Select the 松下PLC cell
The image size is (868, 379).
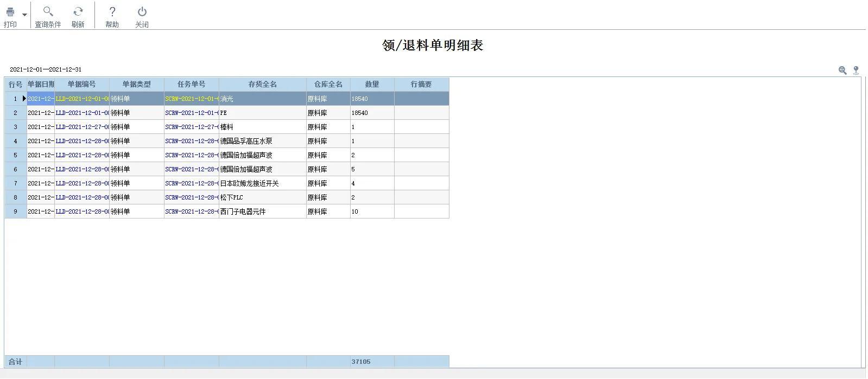[263, 197]
